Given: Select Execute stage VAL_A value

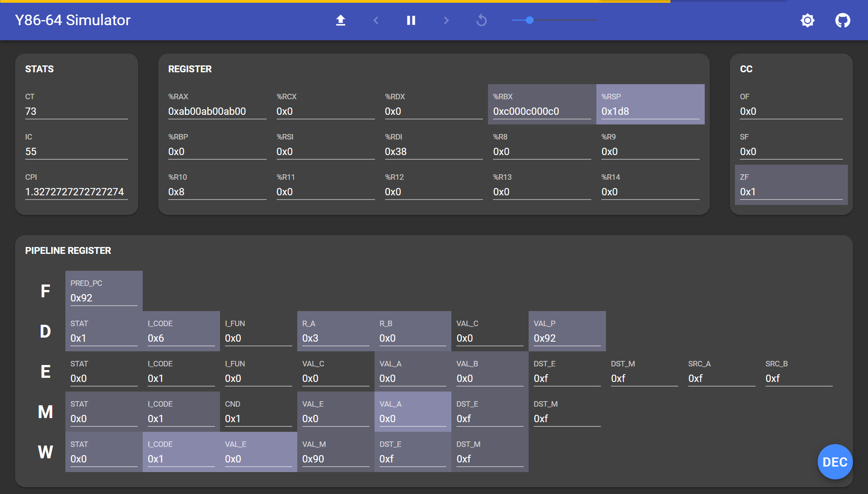Looking at the screenshot, I should tap(413, 379).
